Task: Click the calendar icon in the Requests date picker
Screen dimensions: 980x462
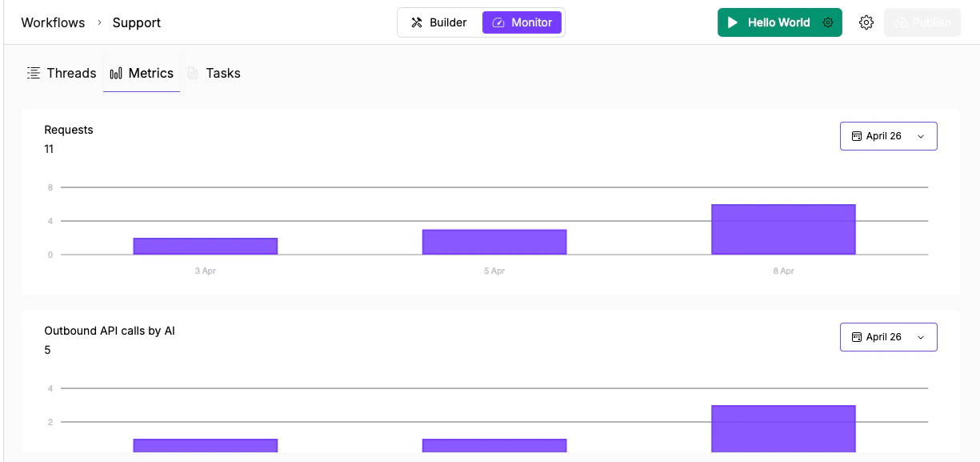Action: pos(857,135)
